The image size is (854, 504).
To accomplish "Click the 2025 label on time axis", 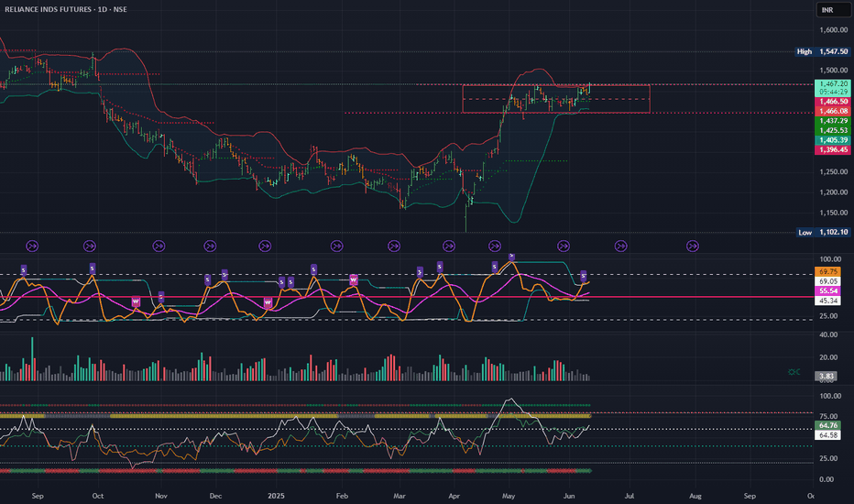I will click(x=276, y=496).
